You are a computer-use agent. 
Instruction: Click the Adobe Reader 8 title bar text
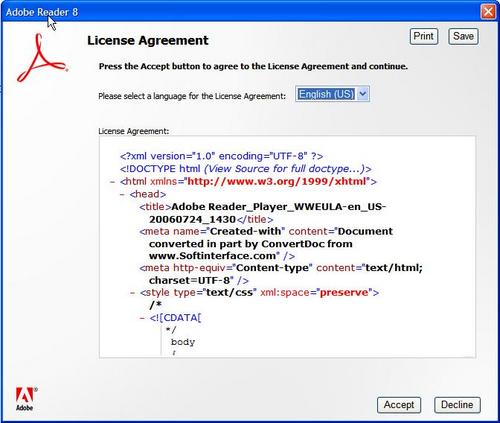pyautogui.click(x=42, y=12)
